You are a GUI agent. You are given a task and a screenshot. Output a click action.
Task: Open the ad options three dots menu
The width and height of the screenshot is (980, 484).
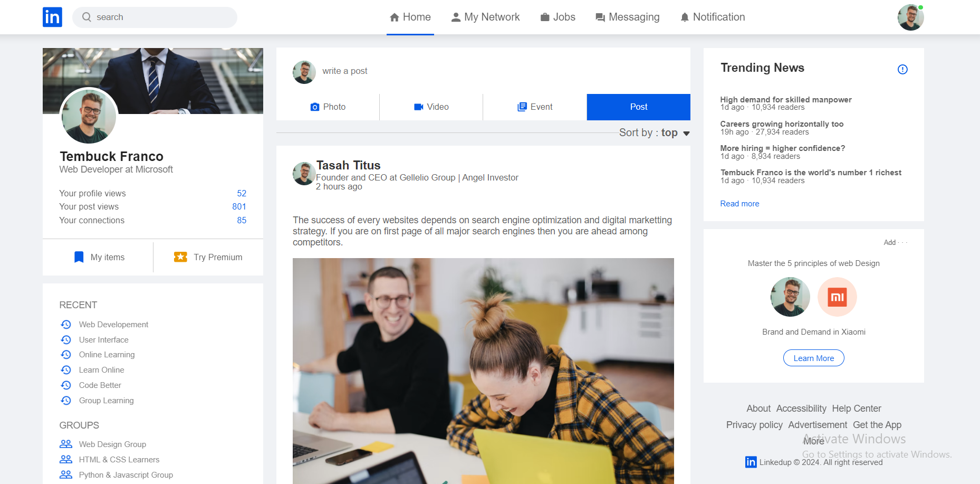[902, 243]
